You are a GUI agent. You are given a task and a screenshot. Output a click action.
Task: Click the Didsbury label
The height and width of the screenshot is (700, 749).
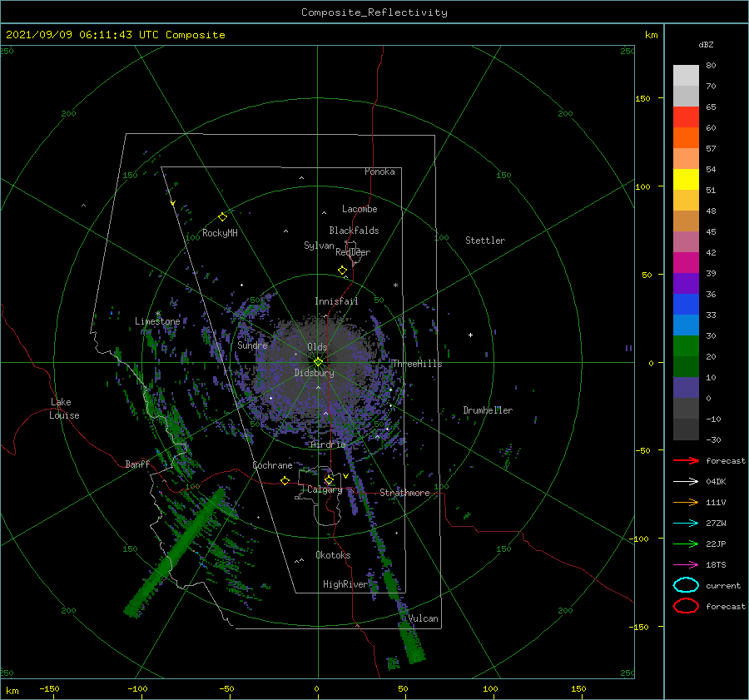pyautogui.click(x=314, y=373)
